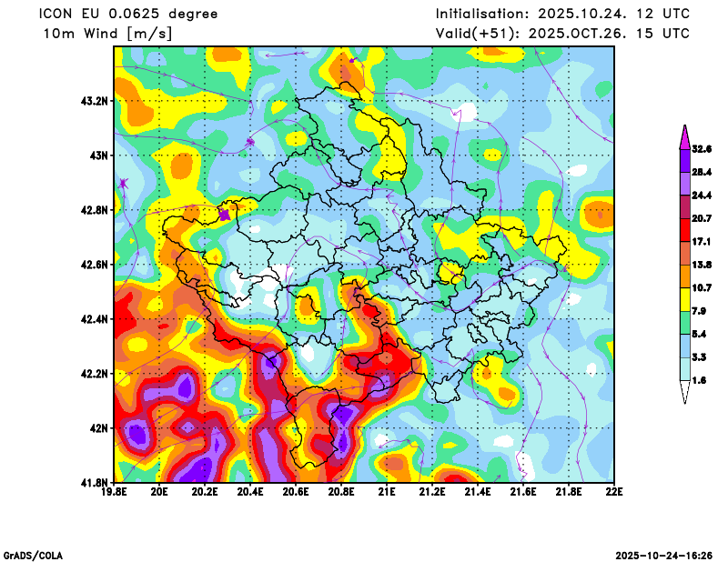Choose the dark violet swatch below 32.6
728x562 pixels.
tap(684, 159)
